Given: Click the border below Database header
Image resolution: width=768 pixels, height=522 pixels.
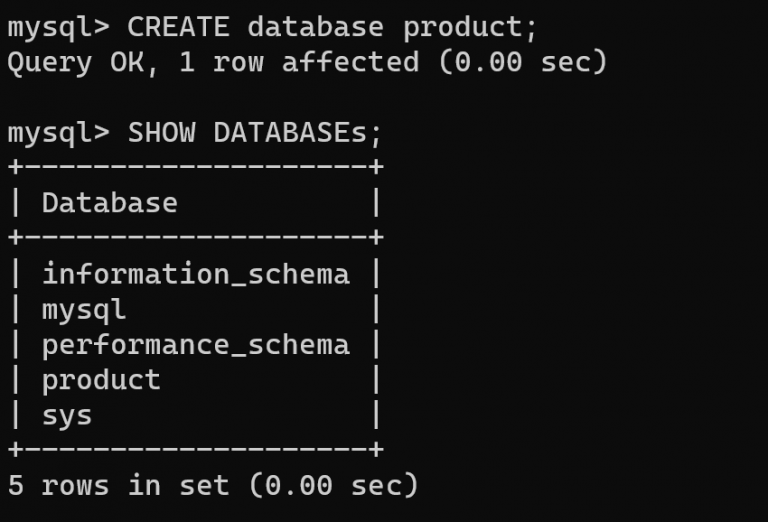Looking at the screenshot, I should click(195, 237).
